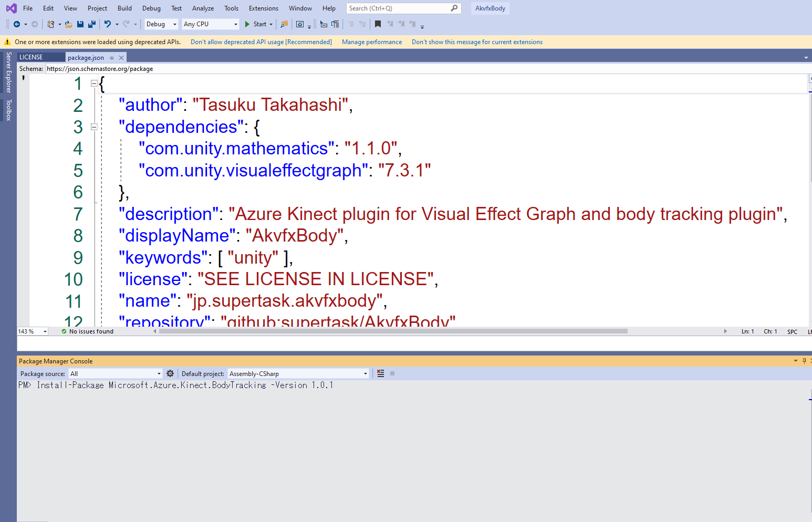Open the Edit menu

tap(48, 8)
